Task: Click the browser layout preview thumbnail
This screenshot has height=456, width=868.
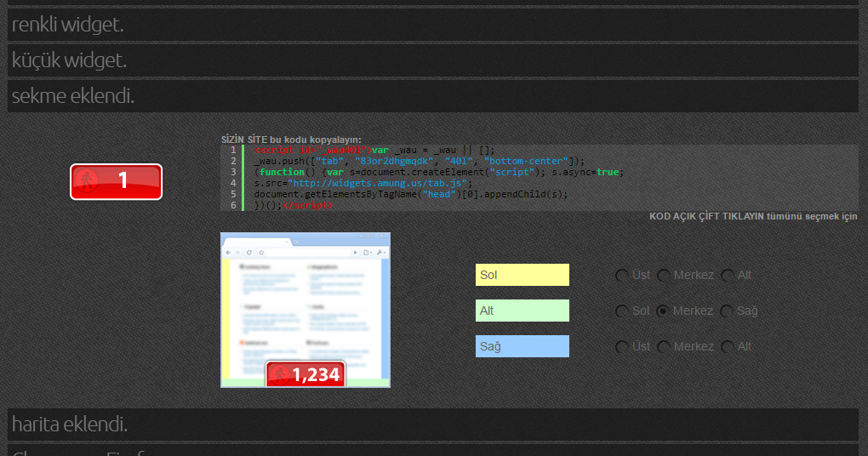Action: [306, 310]
